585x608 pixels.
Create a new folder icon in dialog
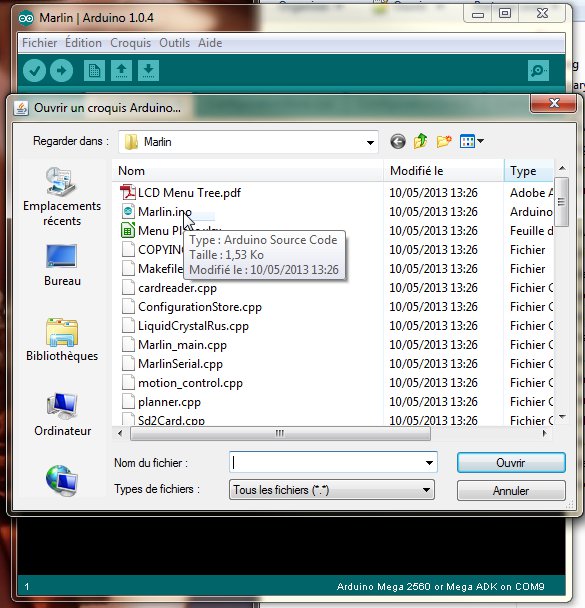click(444, 141)
